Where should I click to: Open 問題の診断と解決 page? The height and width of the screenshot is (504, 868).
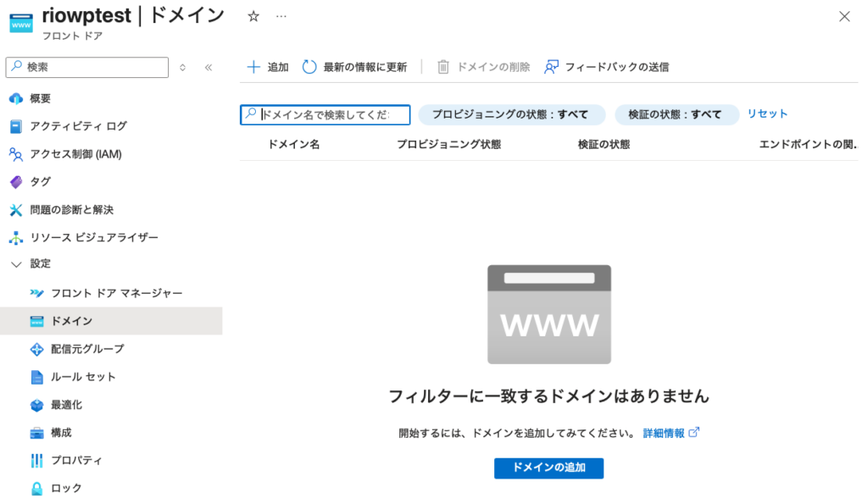point(71,210)
